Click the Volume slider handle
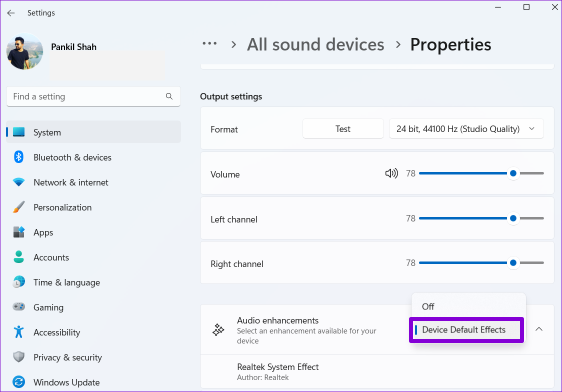 tap(513, 173)
